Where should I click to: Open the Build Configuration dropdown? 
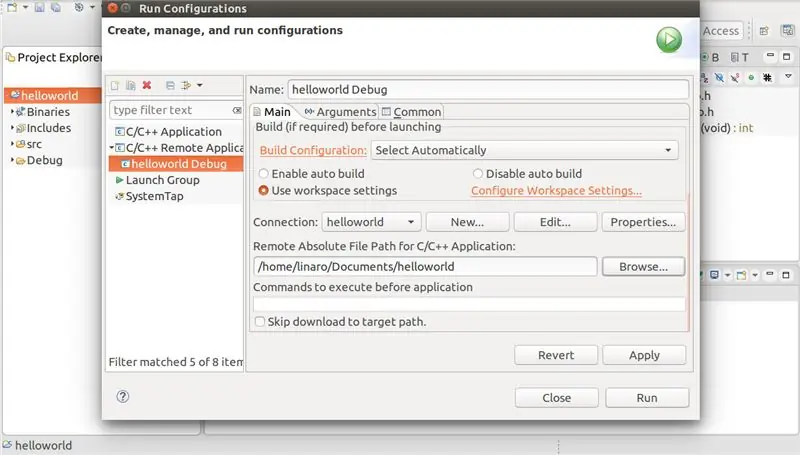click(x=524, y=150)
